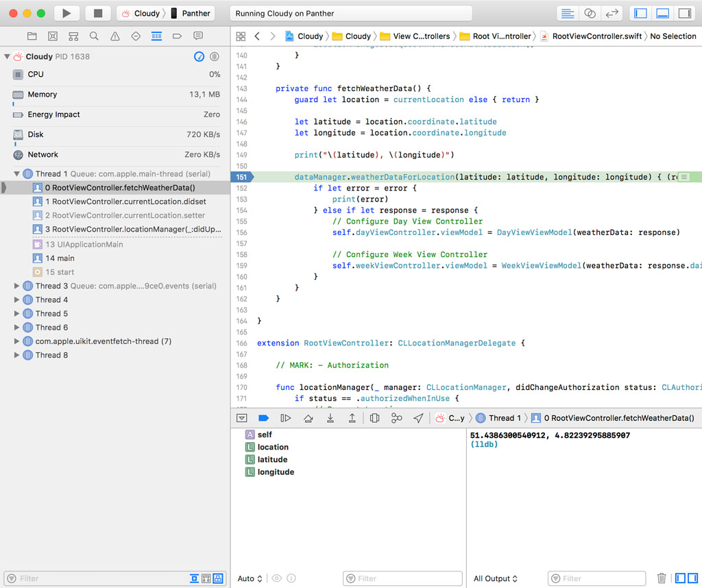
Task: Open the View Debugger cube icon
Action: pos(375,418)
